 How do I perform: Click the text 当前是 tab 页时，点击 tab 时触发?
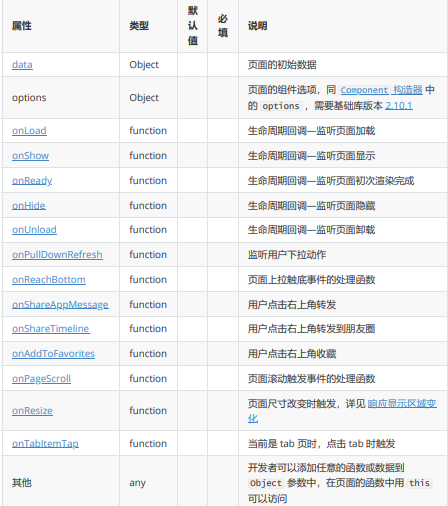[x=321, y=443]
